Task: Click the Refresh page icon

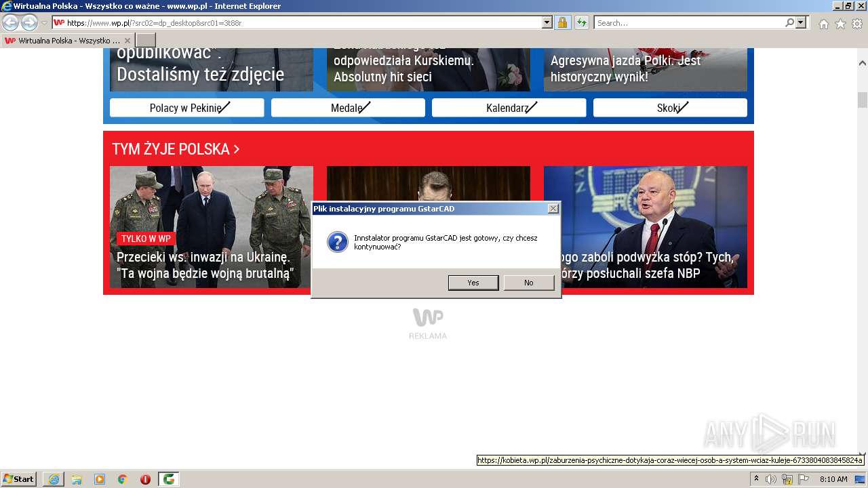Action: 582,23
